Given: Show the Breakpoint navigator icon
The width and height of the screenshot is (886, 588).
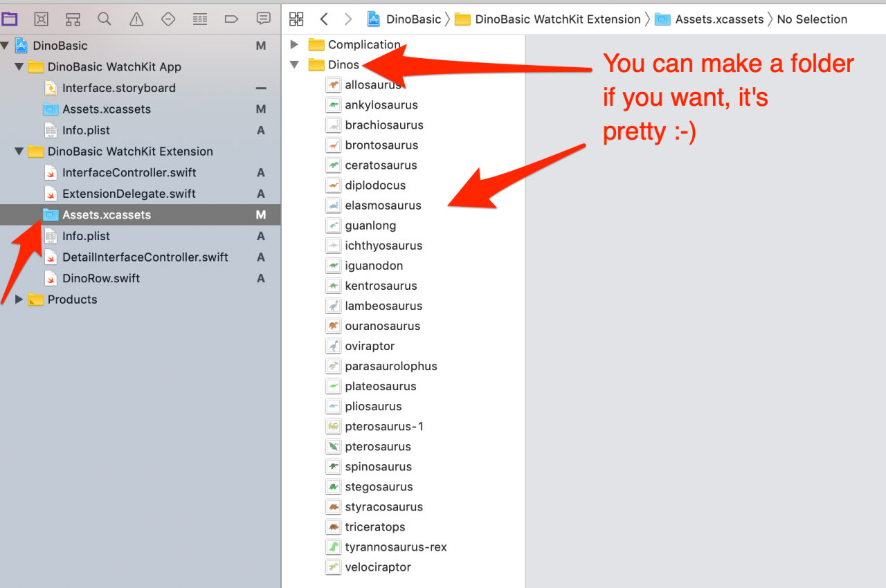Looking at the screenshot, I should click(x=232, y=19).
